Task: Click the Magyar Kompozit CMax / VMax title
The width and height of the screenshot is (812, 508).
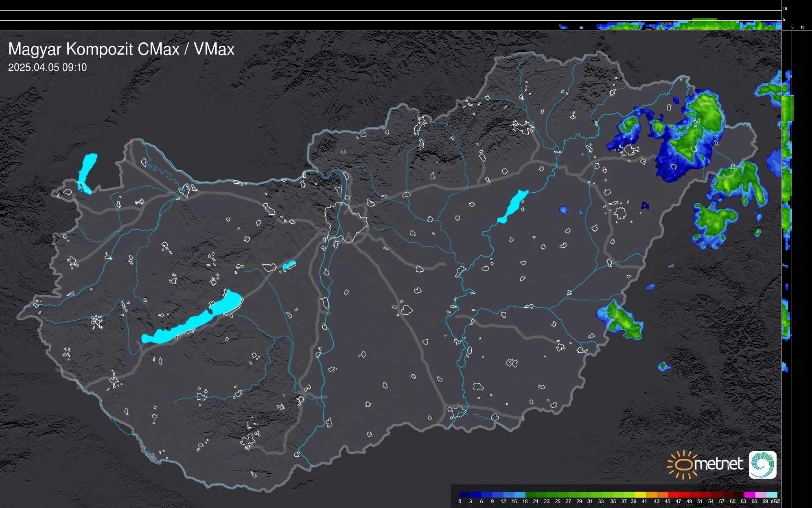Action: (121, 49)
